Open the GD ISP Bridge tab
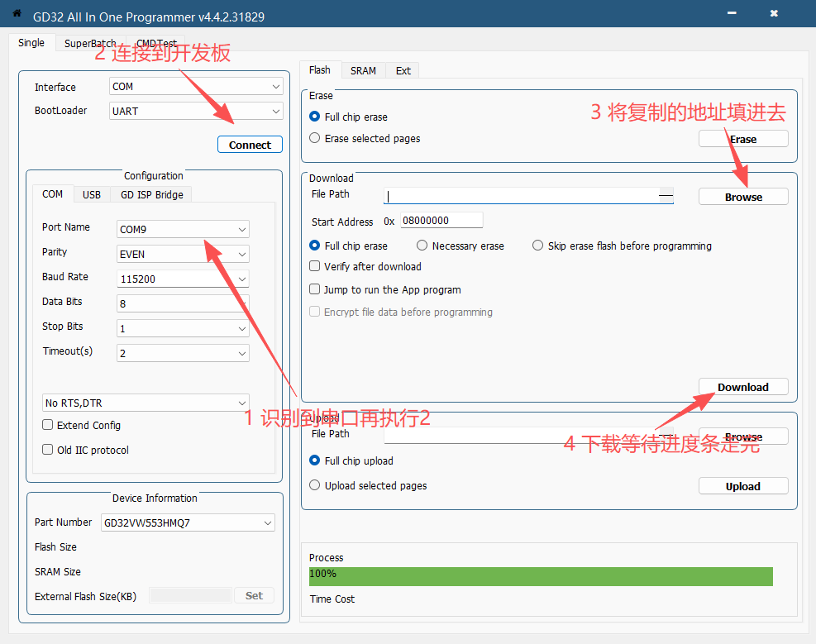Image resolution: width=816 pixels, height=644 pixels. 153,194
